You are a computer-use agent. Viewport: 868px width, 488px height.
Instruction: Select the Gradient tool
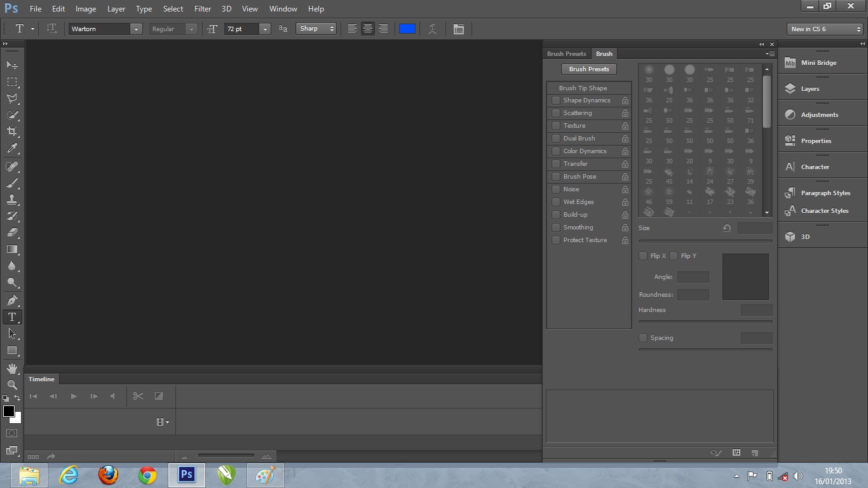12,249
